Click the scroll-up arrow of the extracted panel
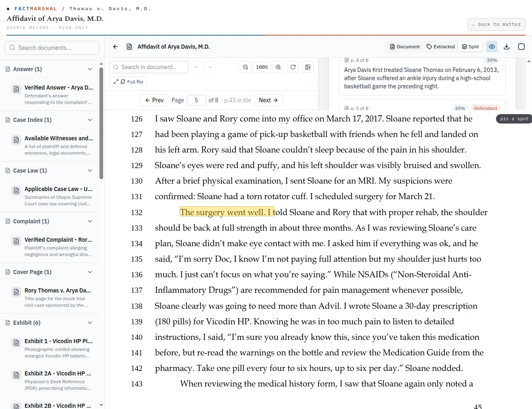This screenshot has height=409, width=532. tap(529, 61)
